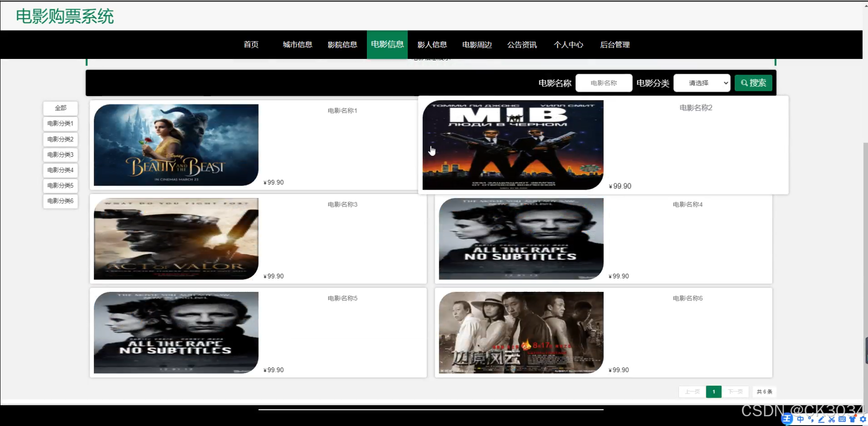
Task: Click the ¥99.90 price of 电影名称1
Action: click(x=274, y=182)
